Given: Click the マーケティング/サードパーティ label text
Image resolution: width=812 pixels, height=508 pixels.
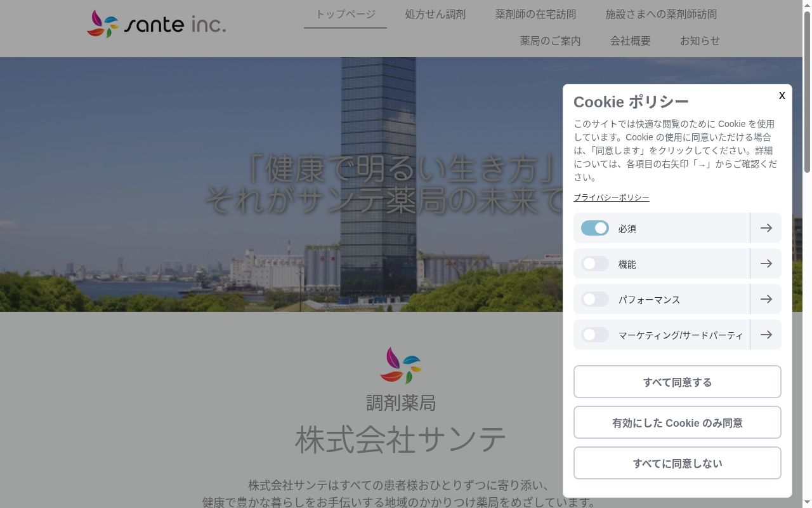Looking at the screenshot, I should [x=681, y=335].
